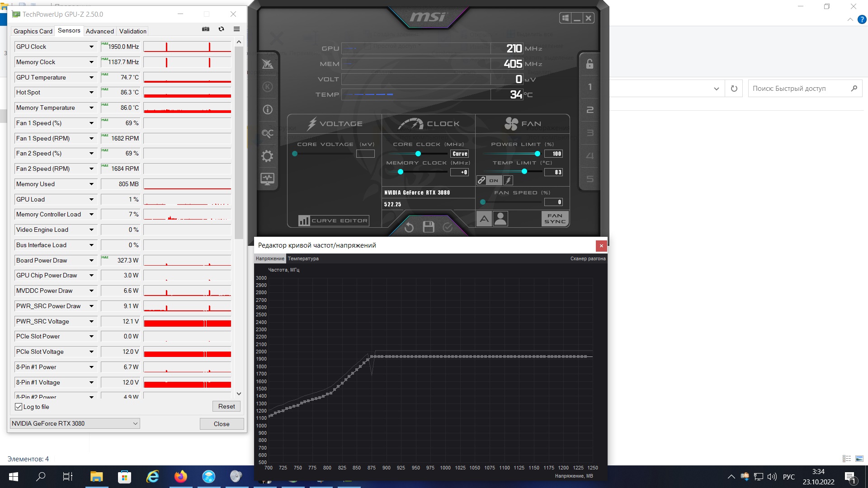Launch the OC Scanner icon

267,133
